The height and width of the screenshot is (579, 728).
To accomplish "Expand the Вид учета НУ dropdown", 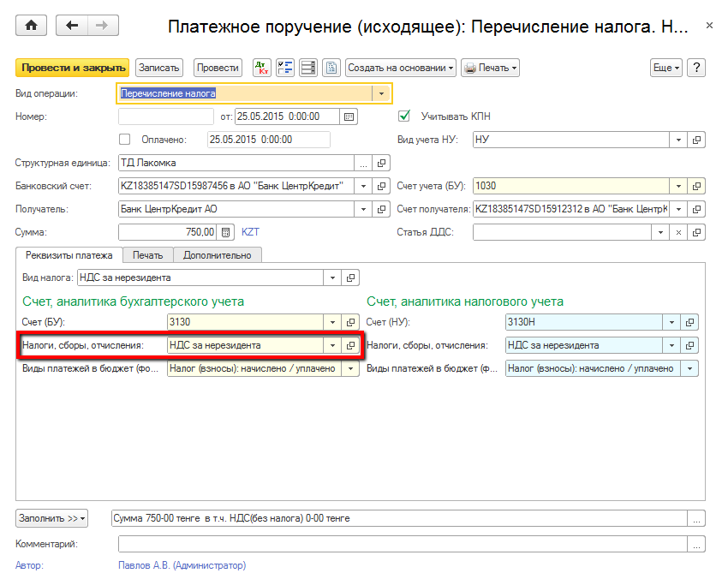I will pos(679,140).
